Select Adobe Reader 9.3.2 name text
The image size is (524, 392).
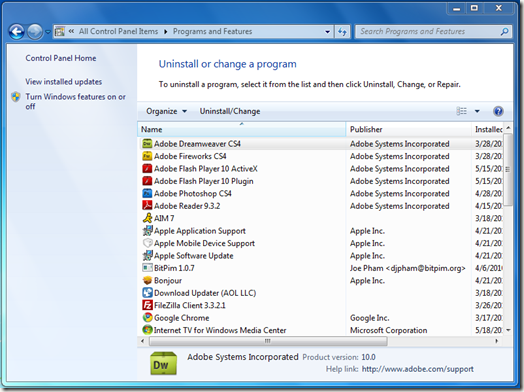tap(187, 206)
